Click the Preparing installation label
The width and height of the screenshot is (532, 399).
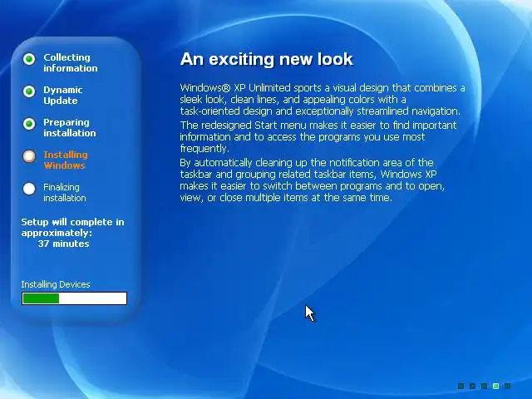coord(70,127)
